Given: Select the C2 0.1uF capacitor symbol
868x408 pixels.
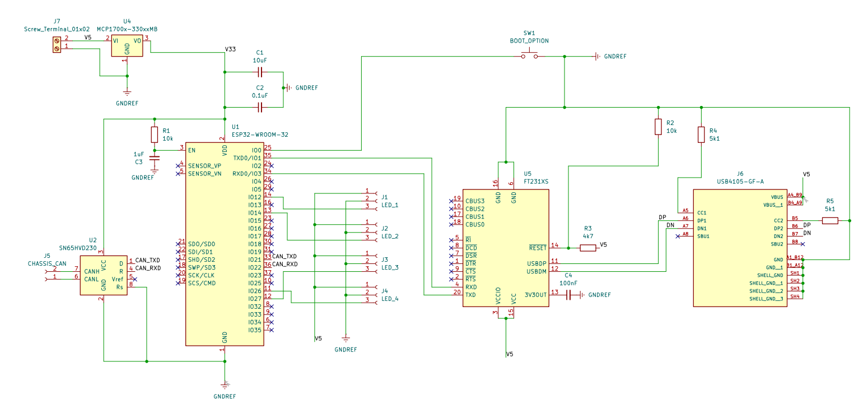Looking at the screenshot, I should coord(259,107).
